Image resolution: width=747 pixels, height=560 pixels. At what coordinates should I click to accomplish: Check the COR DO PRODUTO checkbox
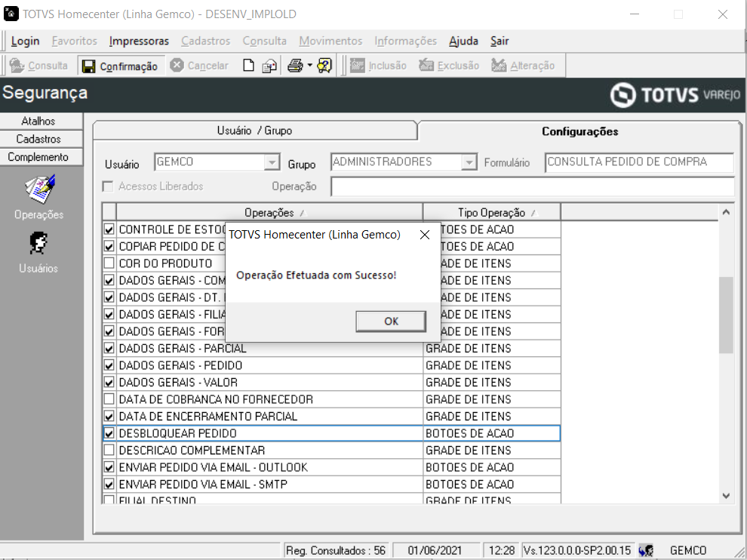[109, 263]
